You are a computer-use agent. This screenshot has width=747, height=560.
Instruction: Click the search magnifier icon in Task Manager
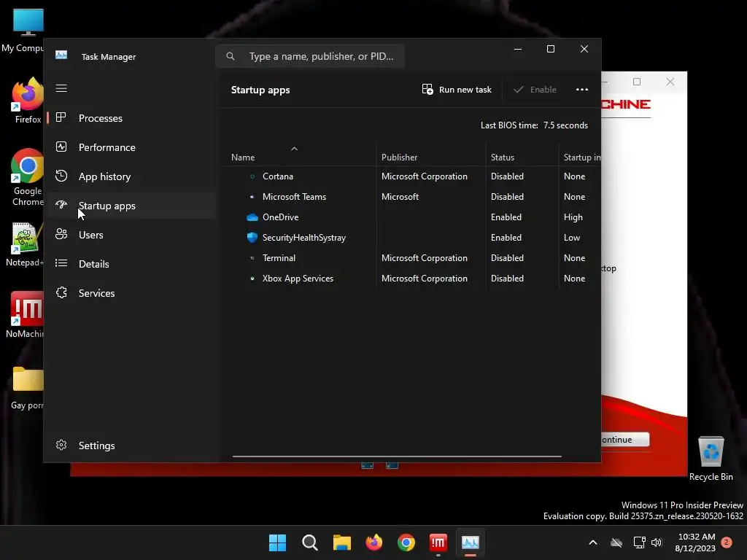click(231, 56)
